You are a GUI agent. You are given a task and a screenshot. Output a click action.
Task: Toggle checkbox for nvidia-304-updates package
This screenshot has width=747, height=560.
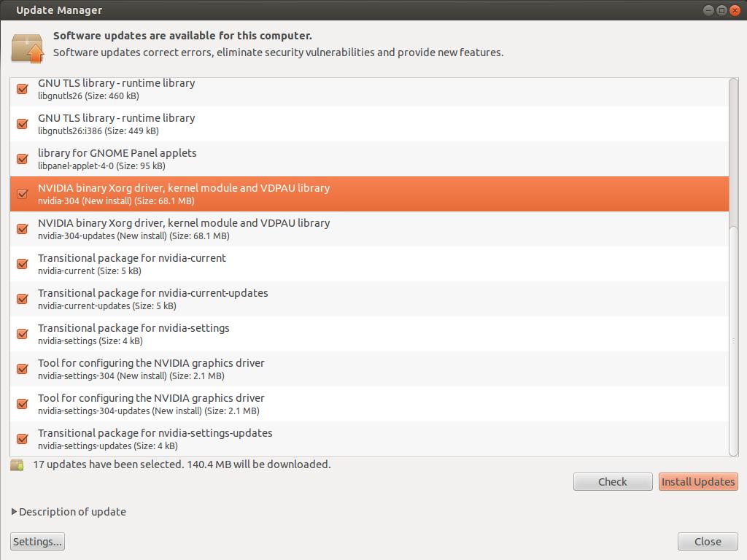[23, 229]
